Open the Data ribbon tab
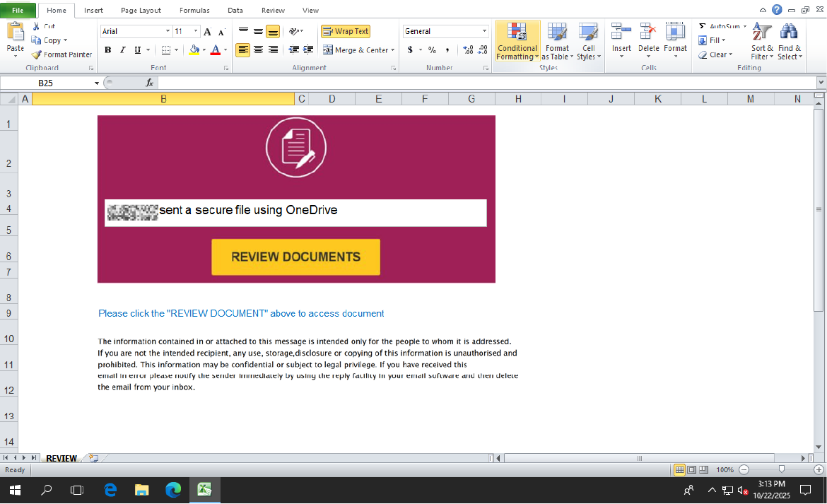 pyautogui.click(x=235, y=10)
